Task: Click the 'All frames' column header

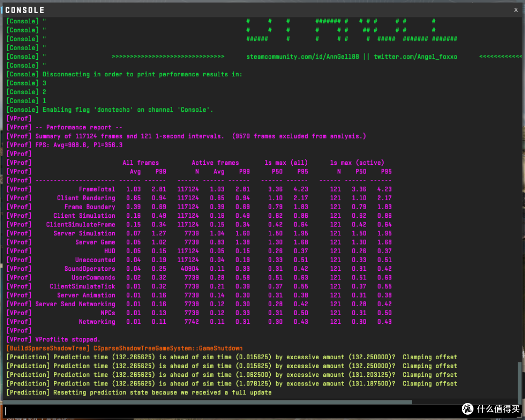Action: coord(140,163)
